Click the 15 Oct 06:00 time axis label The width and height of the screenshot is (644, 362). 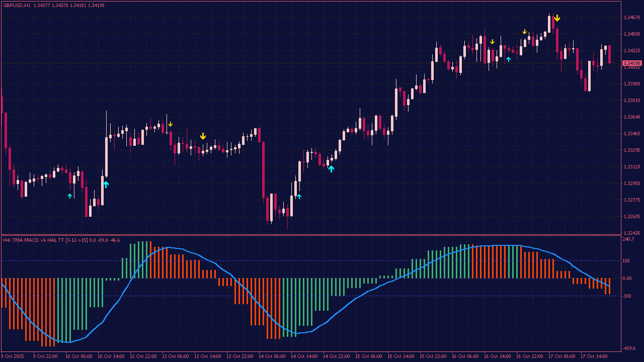pyautogui.click(x=369, y=356)
